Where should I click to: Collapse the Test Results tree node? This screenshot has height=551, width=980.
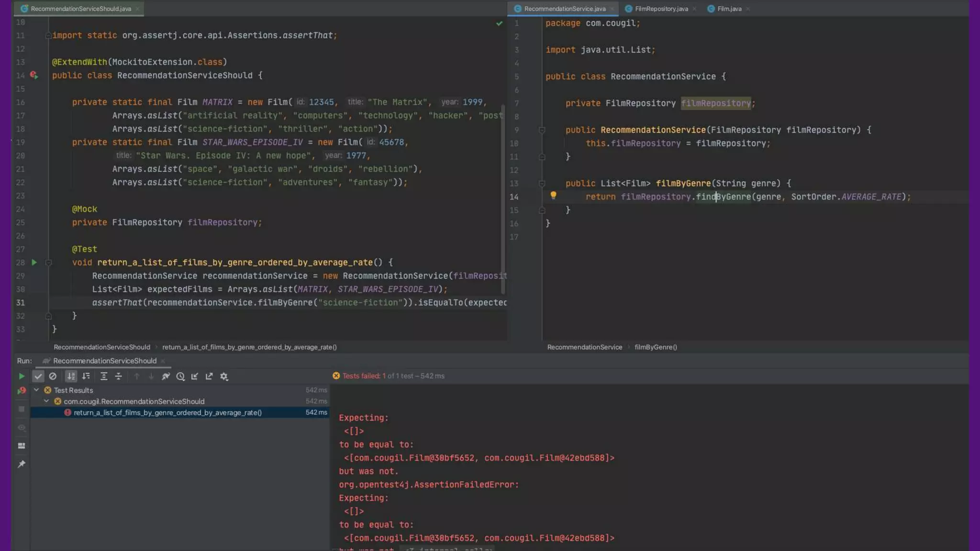(x=36, y=390)
